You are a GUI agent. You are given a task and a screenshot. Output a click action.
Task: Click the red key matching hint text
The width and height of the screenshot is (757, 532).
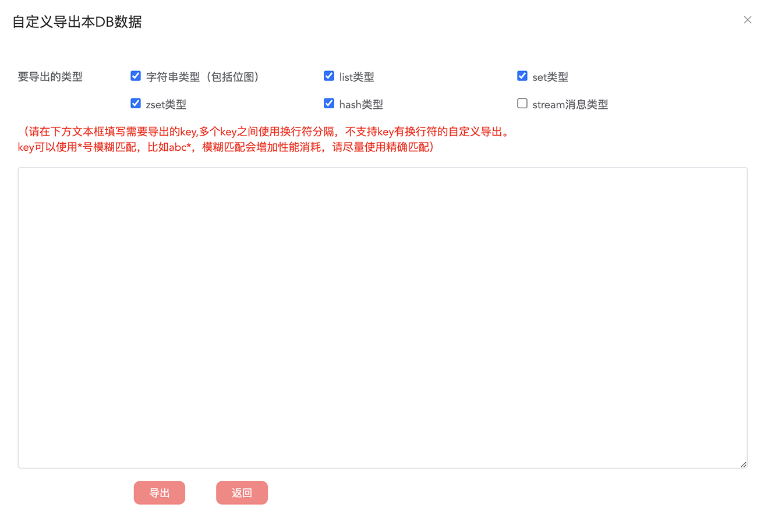[265, 140]
